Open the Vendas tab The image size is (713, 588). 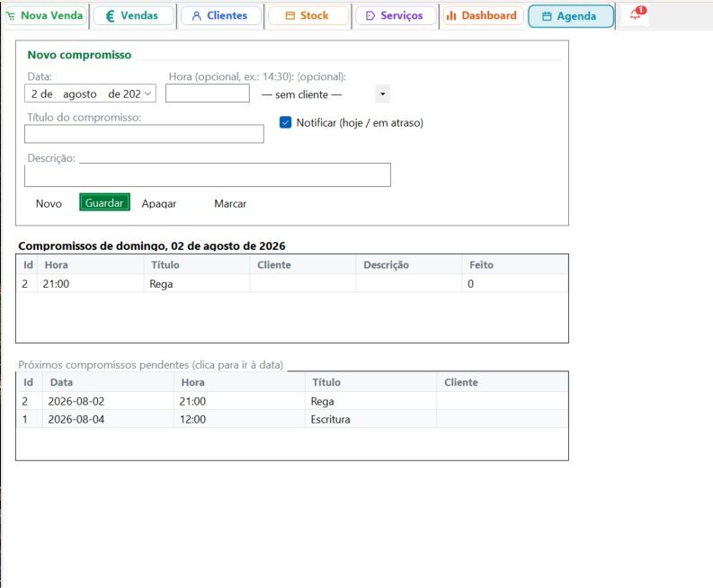(x=133, y=16)
